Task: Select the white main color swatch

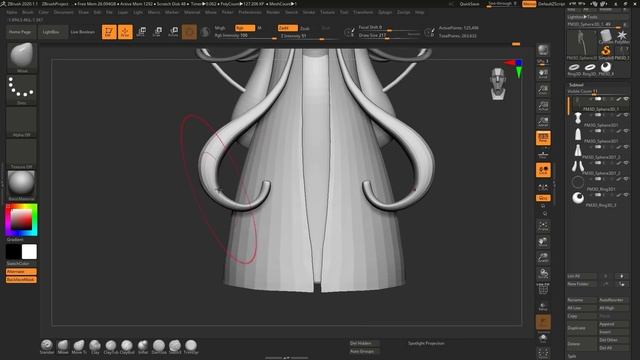Action: point(29,252)
